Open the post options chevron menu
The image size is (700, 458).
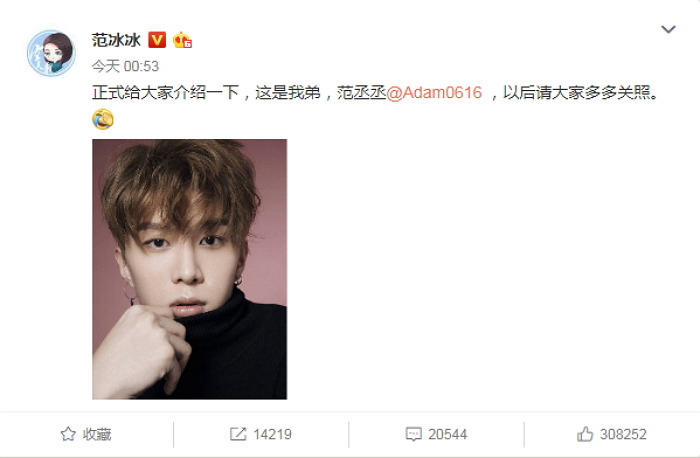point(668,29)
